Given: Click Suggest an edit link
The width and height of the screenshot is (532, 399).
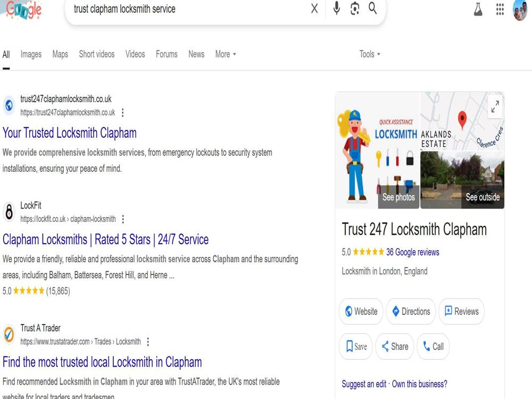Looking at the screenshot, I should 364,384.
